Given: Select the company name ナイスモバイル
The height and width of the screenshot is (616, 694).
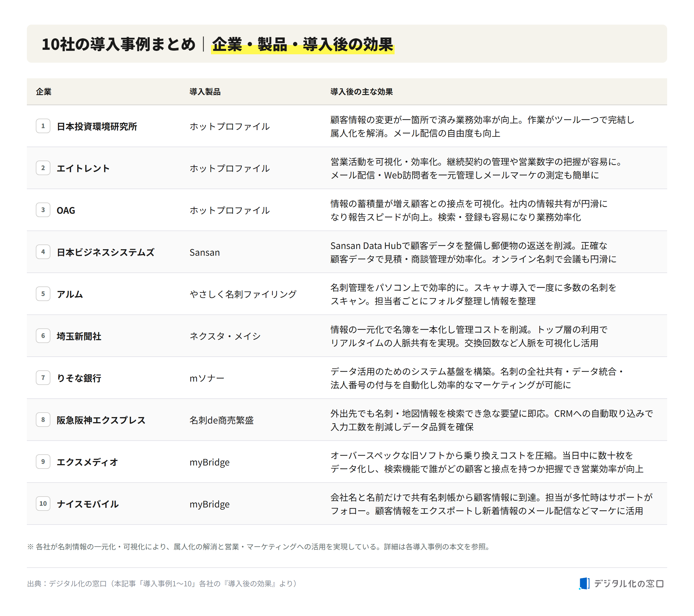Looking at the screenshot, I should pyautogui.click(x=88, y=504).
